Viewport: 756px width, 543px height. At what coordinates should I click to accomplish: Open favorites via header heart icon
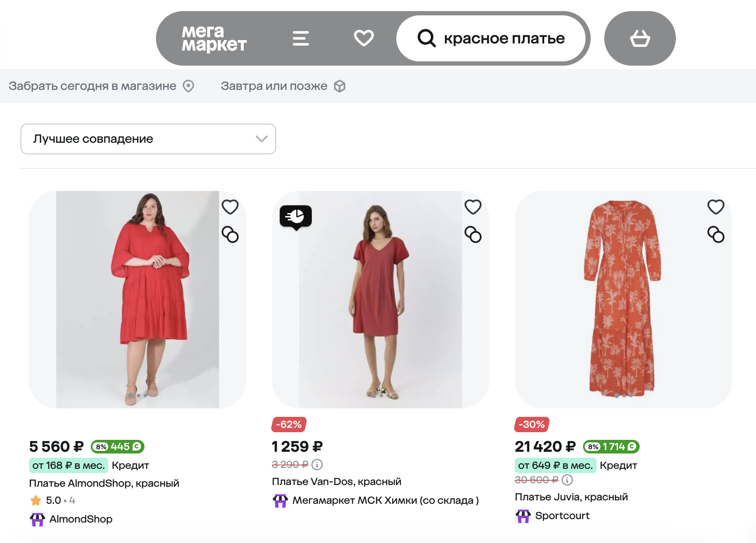click(364, 38)
